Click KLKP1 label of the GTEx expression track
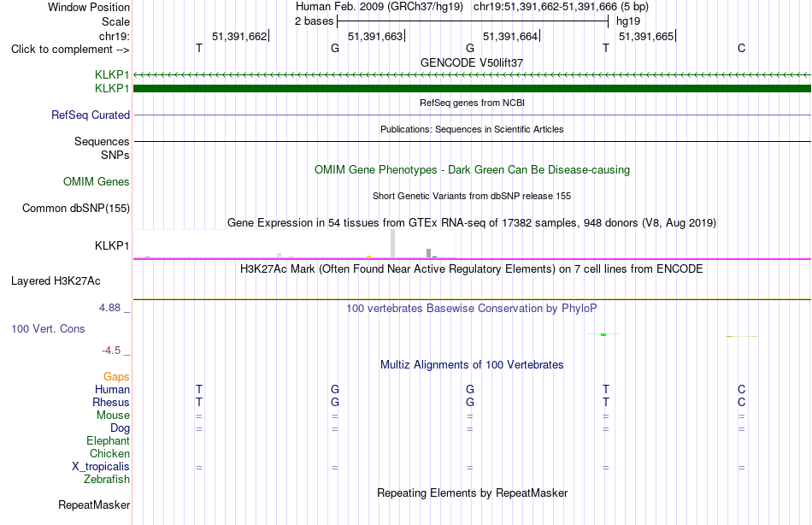 point(112,245)
